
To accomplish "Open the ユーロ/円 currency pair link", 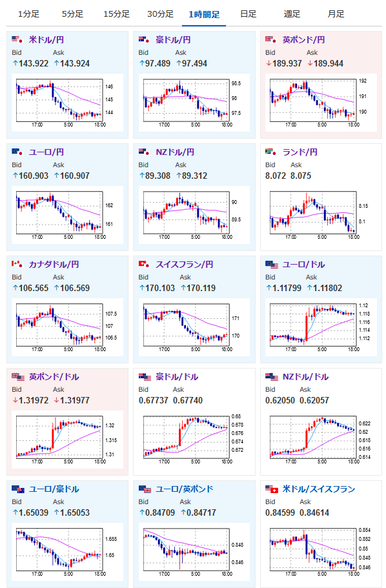I will (46, 152).
